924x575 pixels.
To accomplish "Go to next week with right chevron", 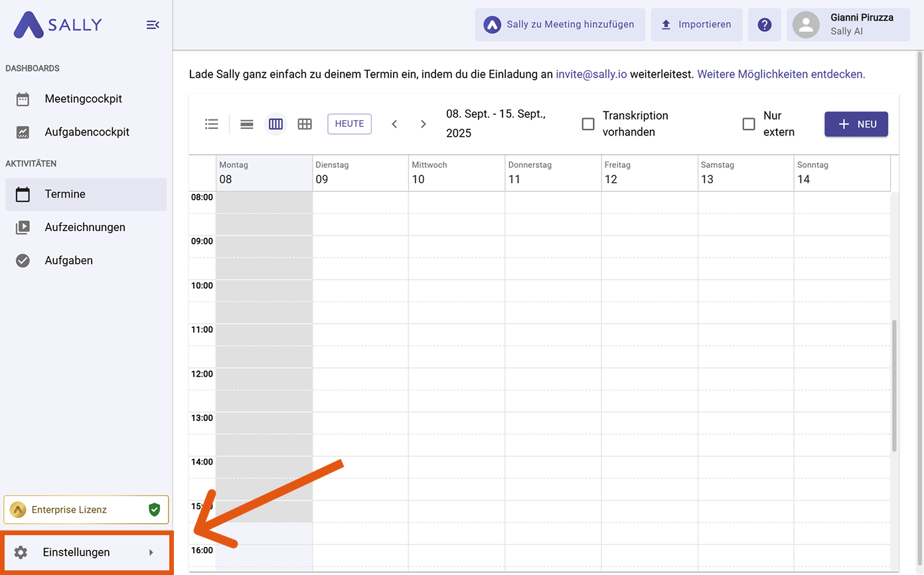I will point(424,124).
